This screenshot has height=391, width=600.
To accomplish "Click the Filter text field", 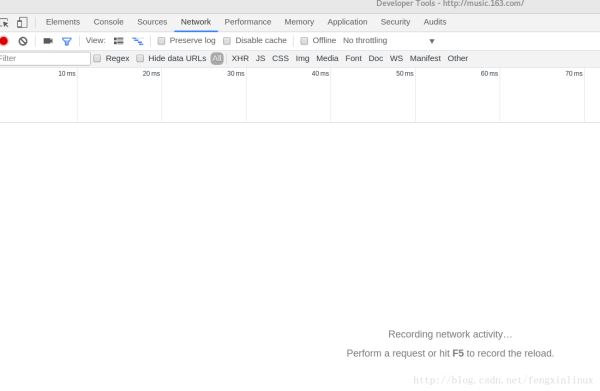I will 45,58.
